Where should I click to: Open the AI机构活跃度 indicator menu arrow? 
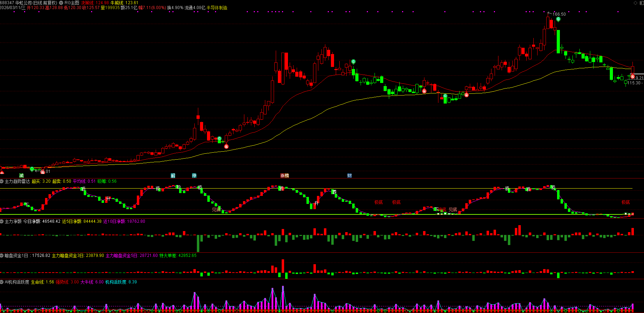pyautogui.click(x=2, y=282)
